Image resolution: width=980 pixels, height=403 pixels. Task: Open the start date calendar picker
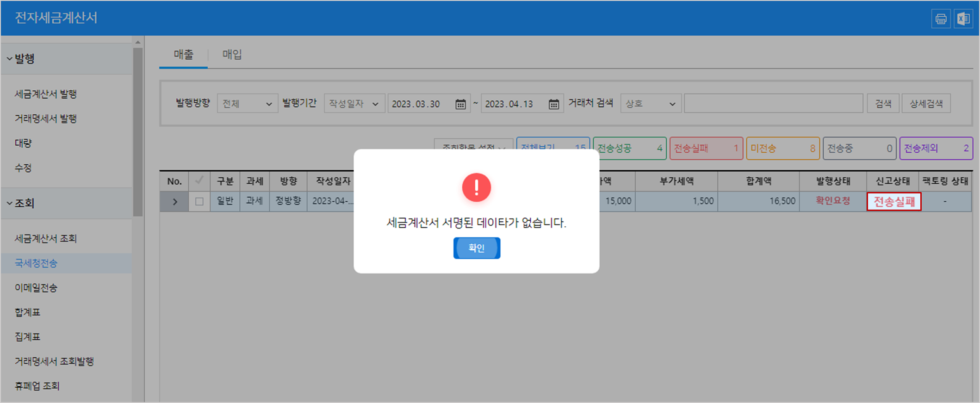460,104
